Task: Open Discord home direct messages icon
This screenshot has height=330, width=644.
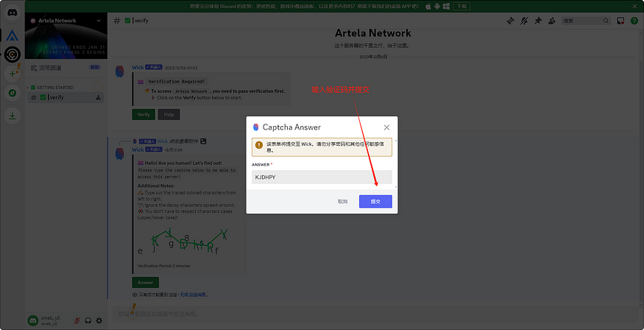Action: 13,13
